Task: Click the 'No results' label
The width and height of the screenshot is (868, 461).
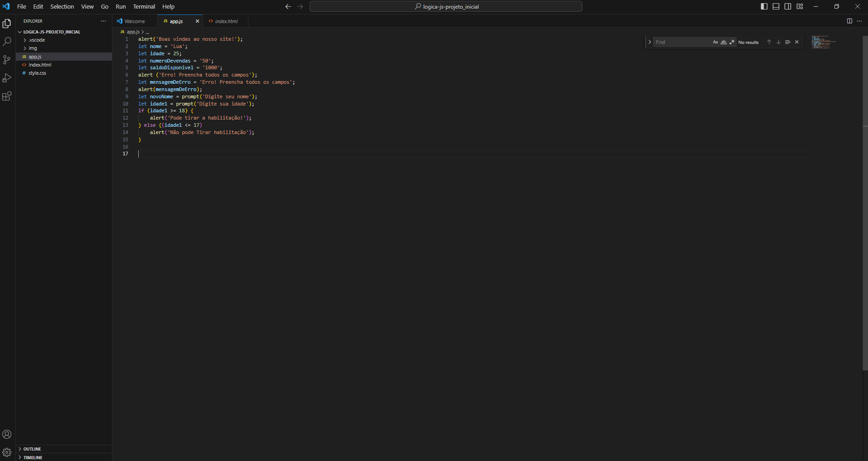Action: pos(748,42)
